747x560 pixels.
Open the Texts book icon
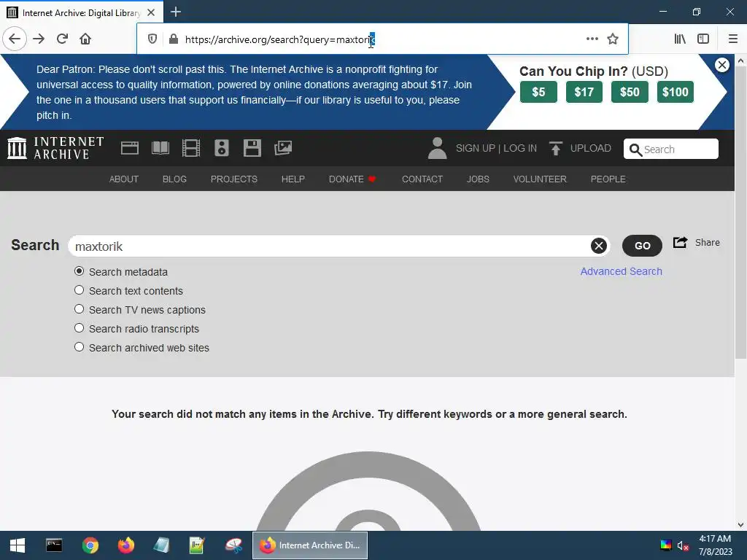(x=160, y=148)
